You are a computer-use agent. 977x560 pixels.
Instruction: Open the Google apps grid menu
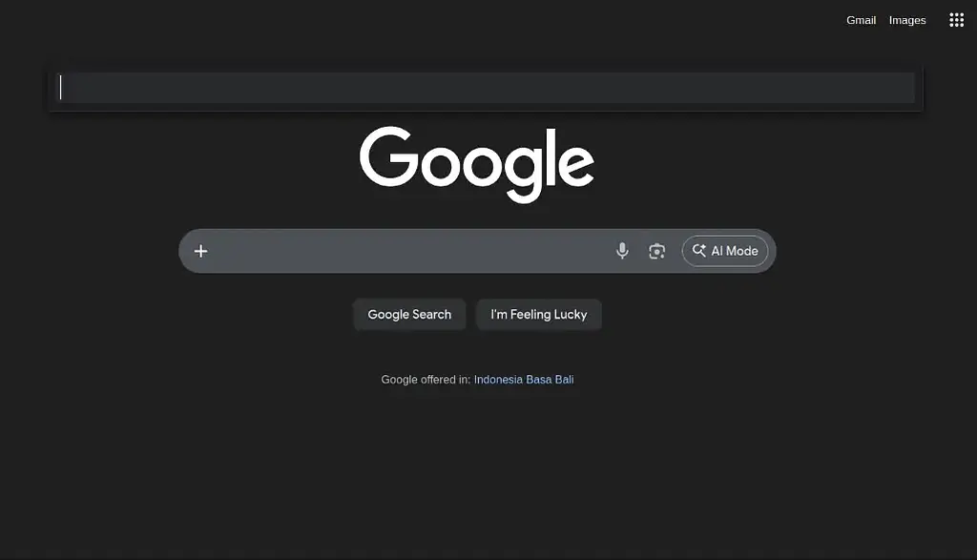click(x=956, y=20)
